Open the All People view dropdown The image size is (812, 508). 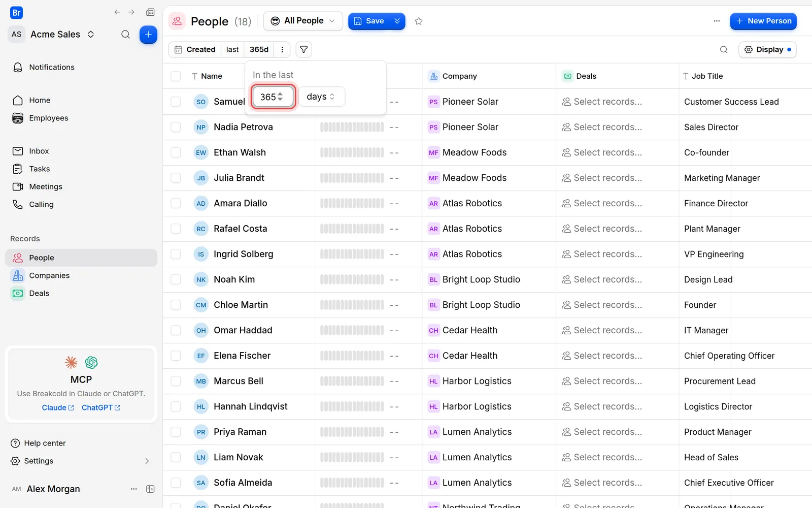point(303,21)
